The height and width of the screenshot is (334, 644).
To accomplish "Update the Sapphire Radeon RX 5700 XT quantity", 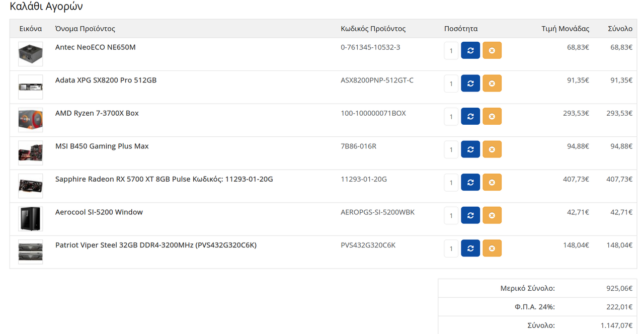I will (x=470, y=183).
